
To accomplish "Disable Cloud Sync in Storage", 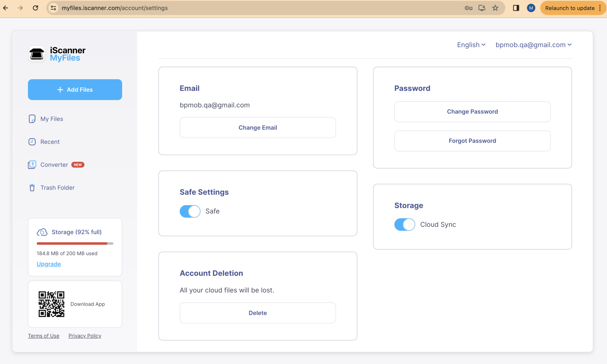I will (x=405, y=224).
